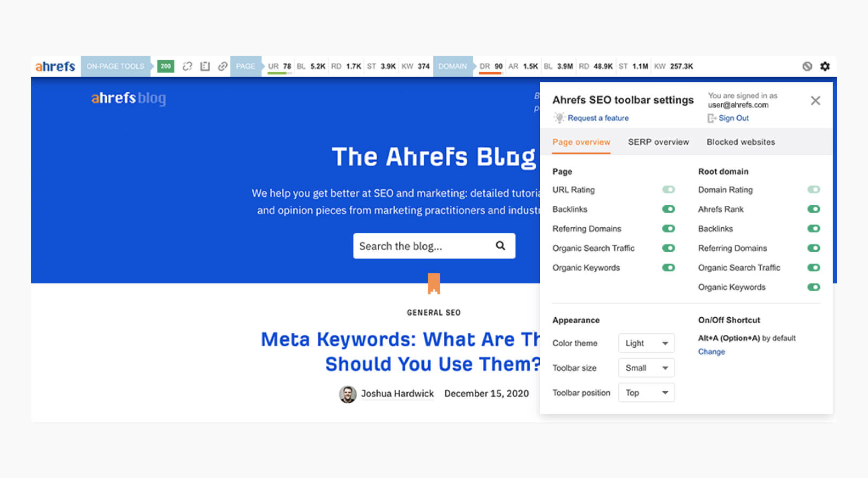This screenshot has width=868, height=478.
Task: Click the domain BL 3.9M metric
Action: point(558,66)
